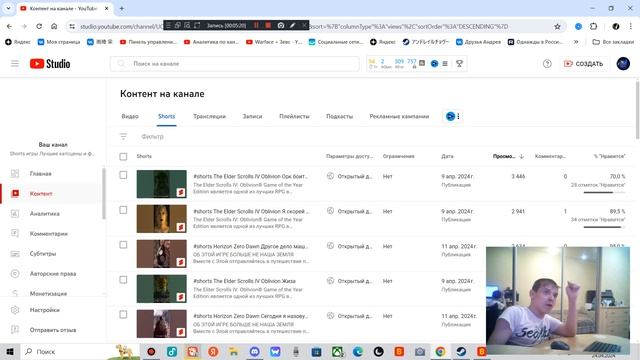Switch to the Видео tab
This screenshot has height=360, width=640.
tap(130, 116)
